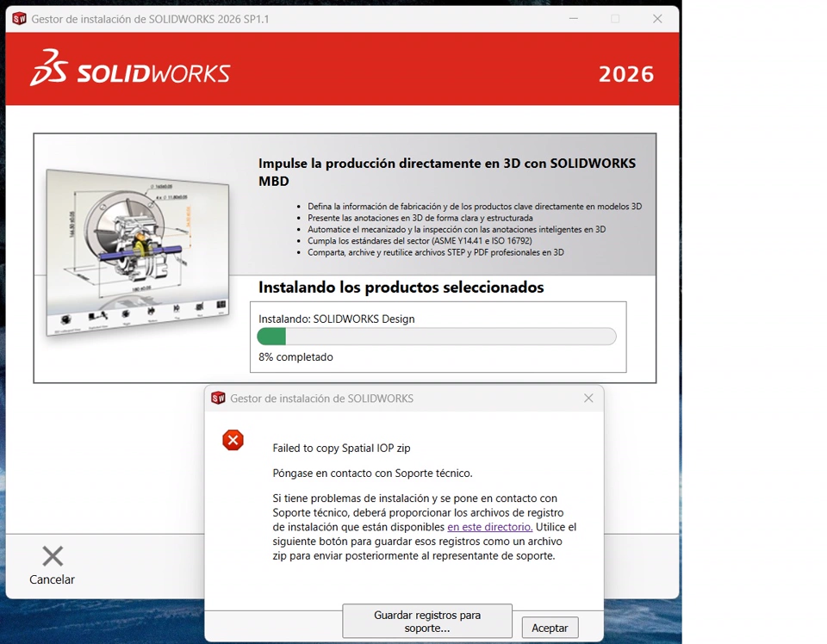The width and height of the screenshot is (827, 644).
Task: Click SOLIDWORKS icon in main title bar
Action: 20,19
